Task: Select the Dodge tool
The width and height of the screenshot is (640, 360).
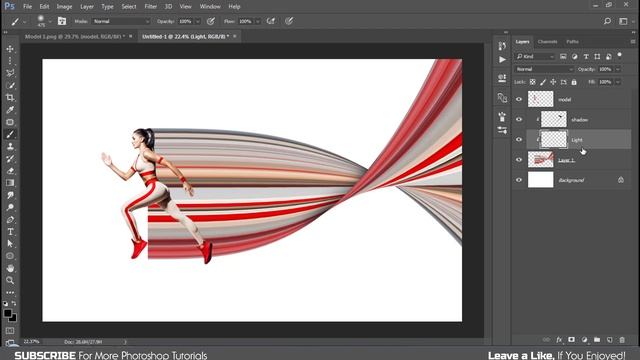Action: pyautogui.click(x=10, y=207)
